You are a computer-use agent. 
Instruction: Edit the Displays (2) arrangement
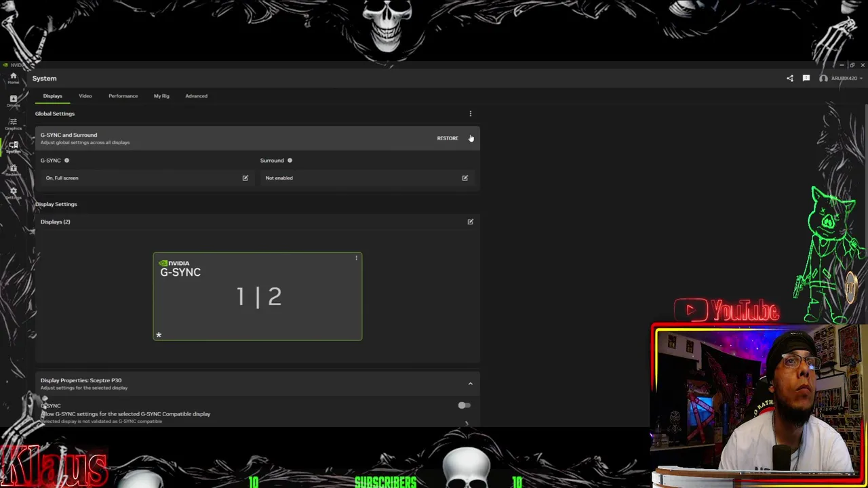coord(471,222)
